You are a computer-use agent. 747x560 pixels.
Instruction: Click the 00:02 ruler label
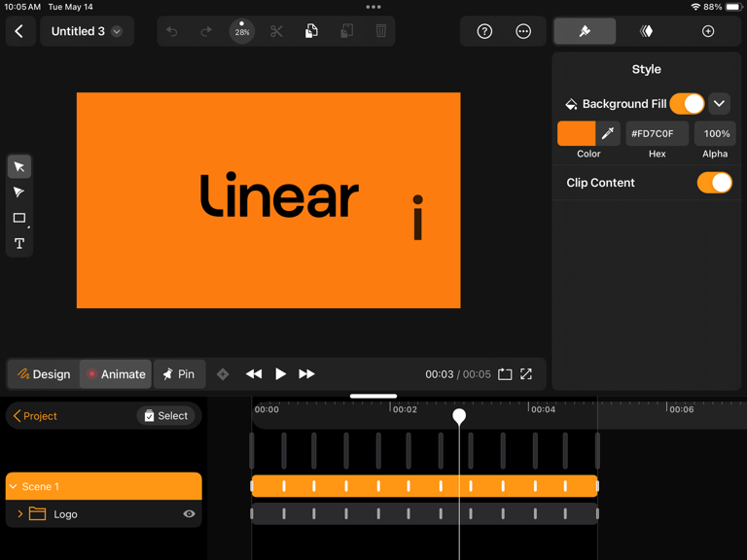click(405, 409)
